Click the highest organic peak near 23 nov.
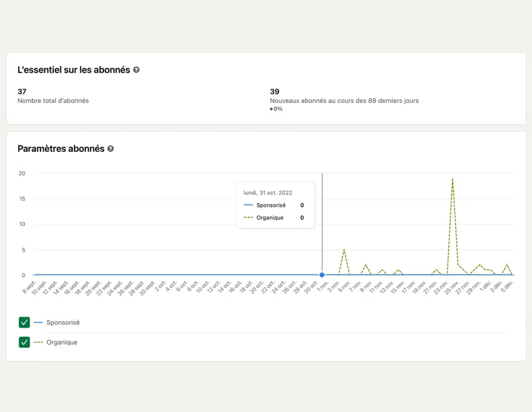The width and height of the screenshot is (532, 412). pyautogui.click(x=453, y=179)
